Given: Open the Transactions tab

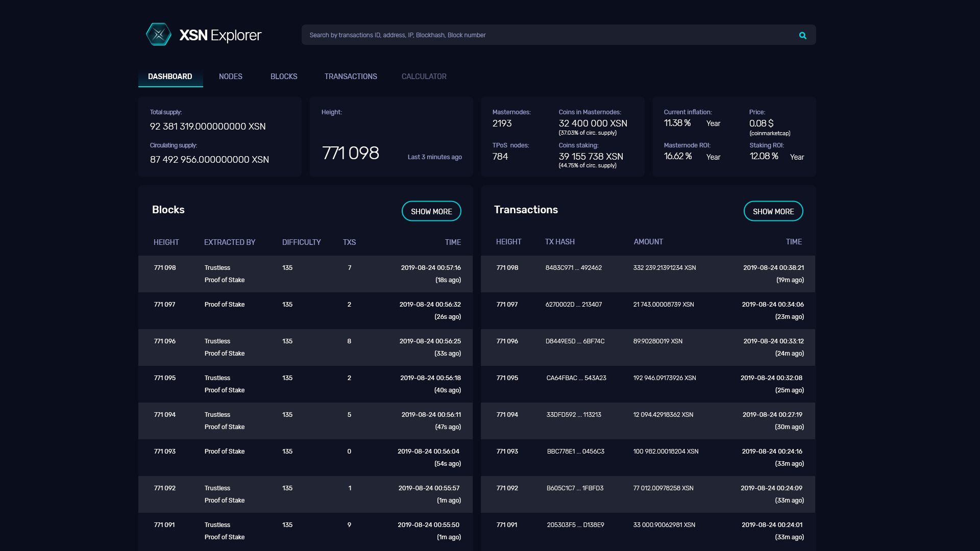Looking at the screenshot, I should (x=351, y=77).
